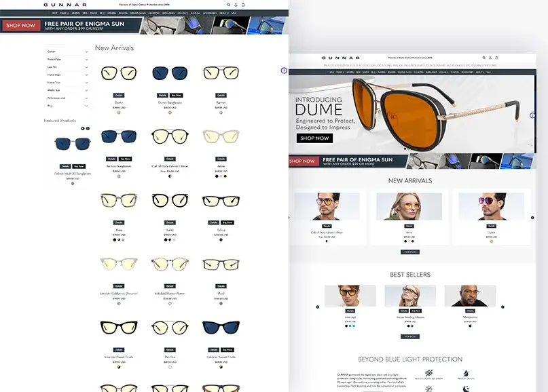Open New menu item in the left page nav bar

tap(55, 13)
